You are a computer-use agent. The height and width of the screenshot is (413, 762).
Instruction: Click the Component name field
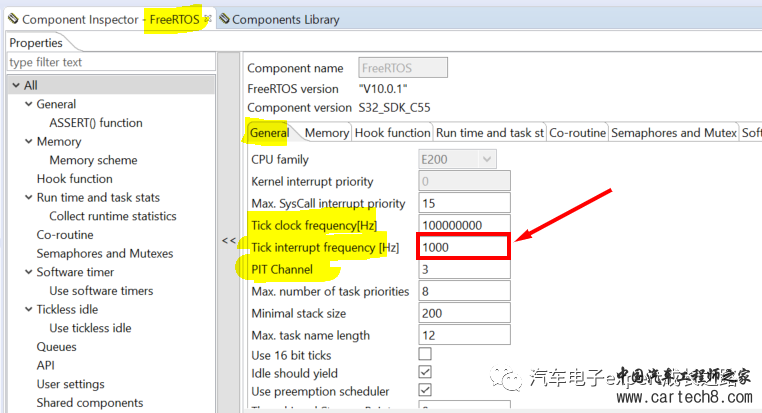[403, 68]
